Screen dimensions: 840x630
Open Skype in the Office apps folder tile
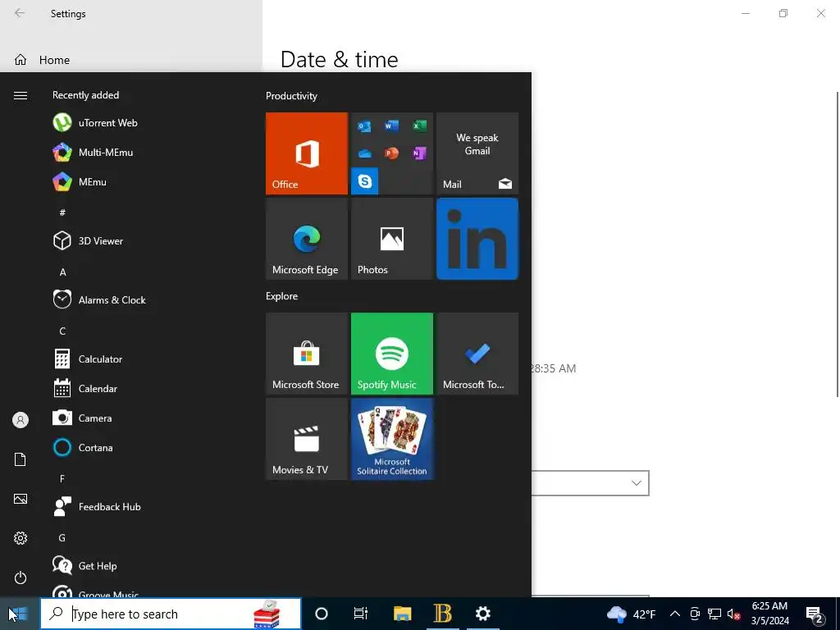click(x=365, y=181)
